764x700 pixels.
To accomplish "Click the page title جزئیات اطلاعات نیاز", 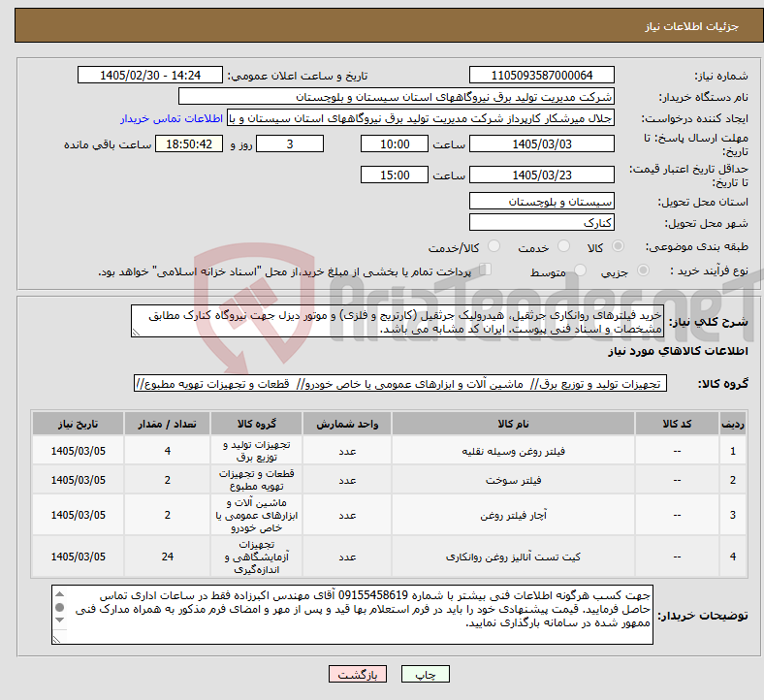I will point(692,26).
